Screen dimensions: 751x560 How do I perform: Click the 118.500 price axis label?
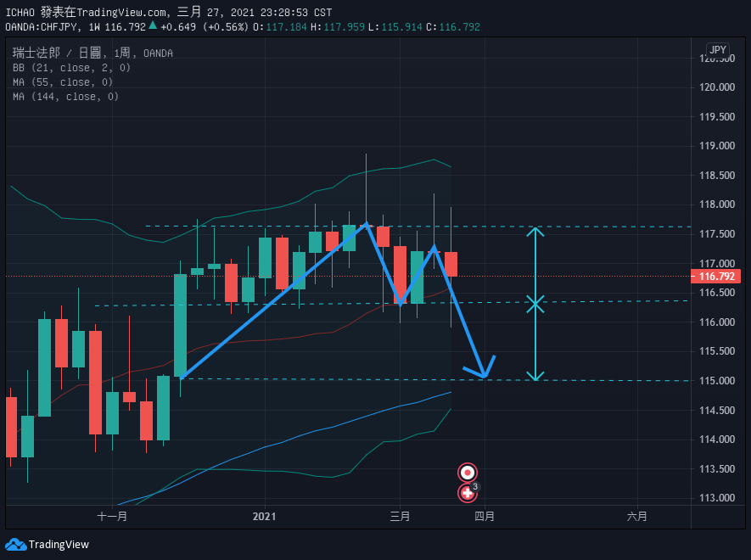(717, 176)
